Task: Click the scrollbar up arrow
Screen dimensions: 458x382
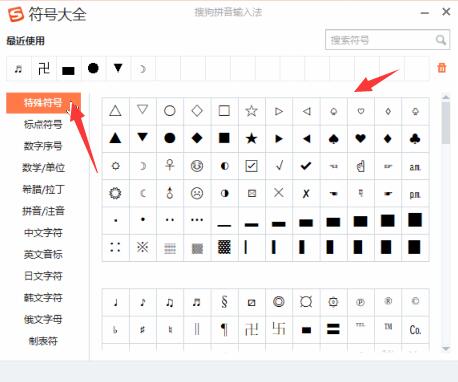Action: coord(446,97)
